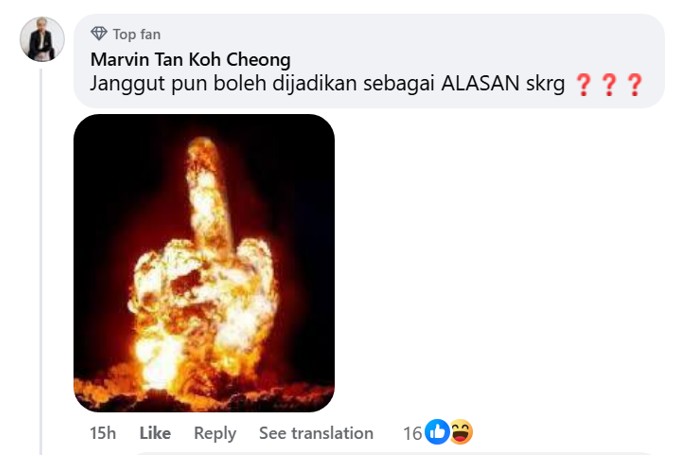The height and width of the screenshot is (457, 675).
Task: Click the first red question mark emoji
Action: 583,84
